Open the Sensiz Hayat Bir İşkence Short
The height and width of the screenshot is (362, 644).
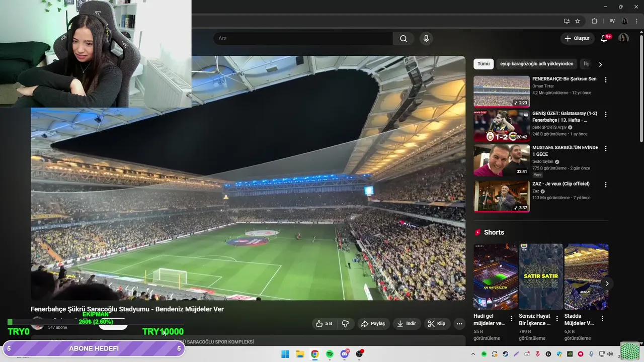pos(541,277)
